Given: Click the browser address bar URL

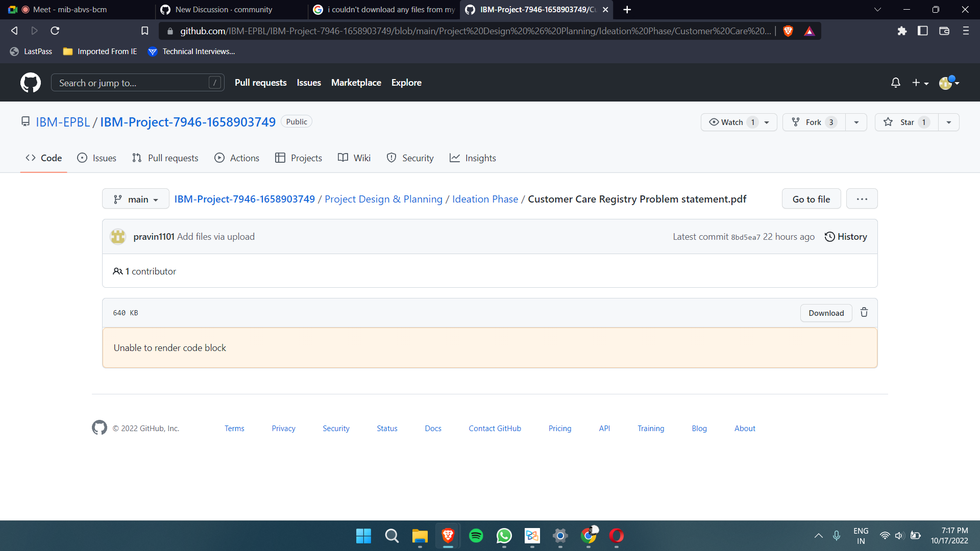Looking at the screenshot, I should pos(475,31).
